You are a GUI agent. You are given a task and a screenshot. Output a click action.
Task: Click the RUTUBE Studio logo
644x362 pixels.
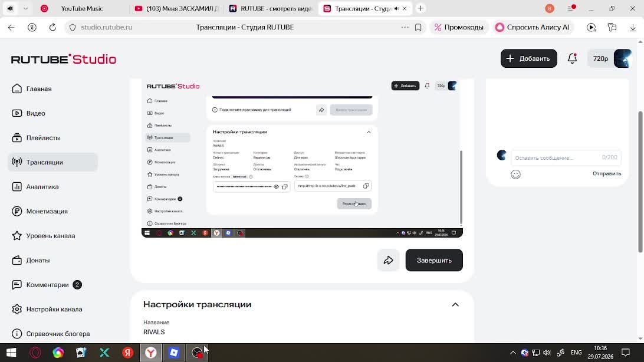(64, 59)
